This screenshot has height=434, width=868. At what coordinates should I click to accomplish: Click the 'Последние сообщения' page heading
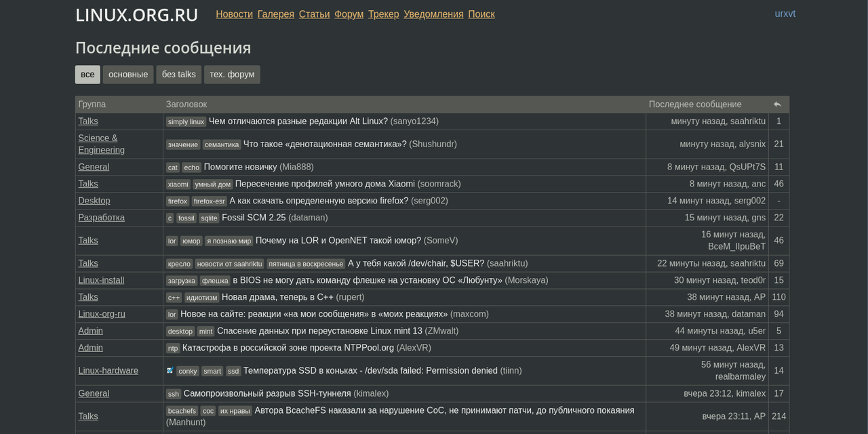click(x=163, y=47)
